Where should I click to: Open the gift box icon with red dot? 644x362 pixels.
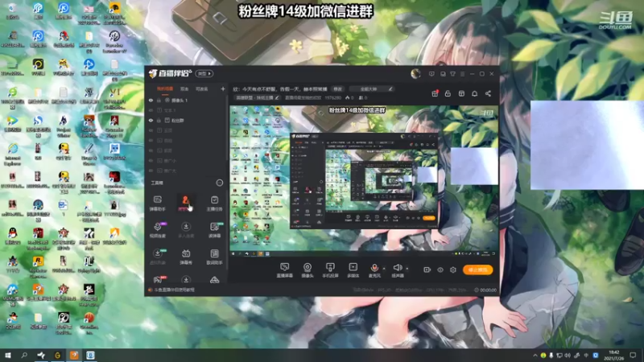(x=435, y=93)
